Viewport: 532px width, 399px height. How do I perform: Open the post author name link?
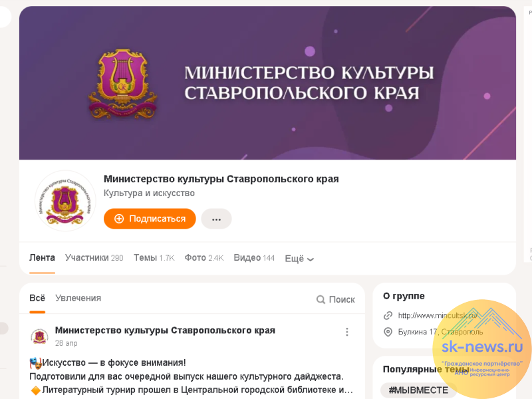coord(165,331)
